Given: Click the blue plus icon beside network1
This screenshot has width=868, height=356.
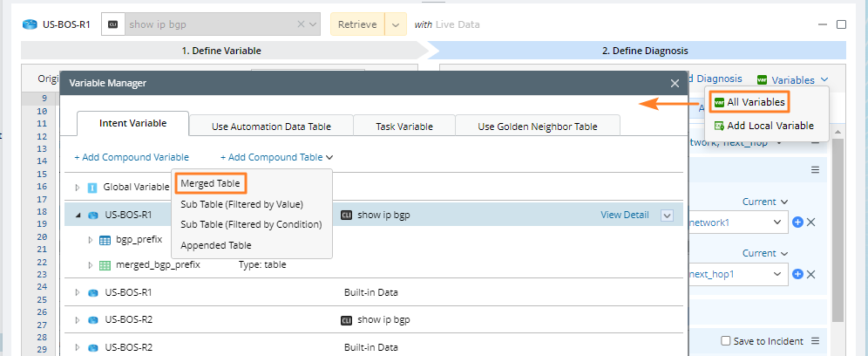Looking at the screenshot, I should 797,222.
